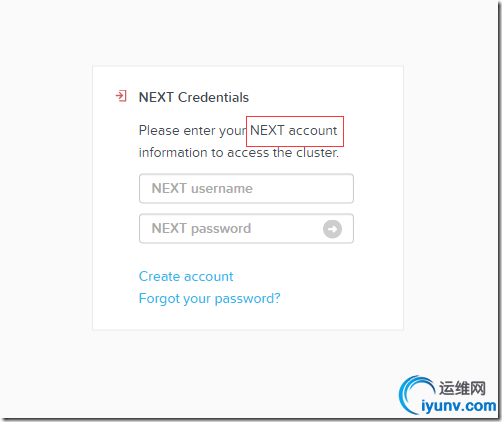Click the red sign-in icon beside NEXT Credentials
502x422 pixels.
(x=121, y=96)
